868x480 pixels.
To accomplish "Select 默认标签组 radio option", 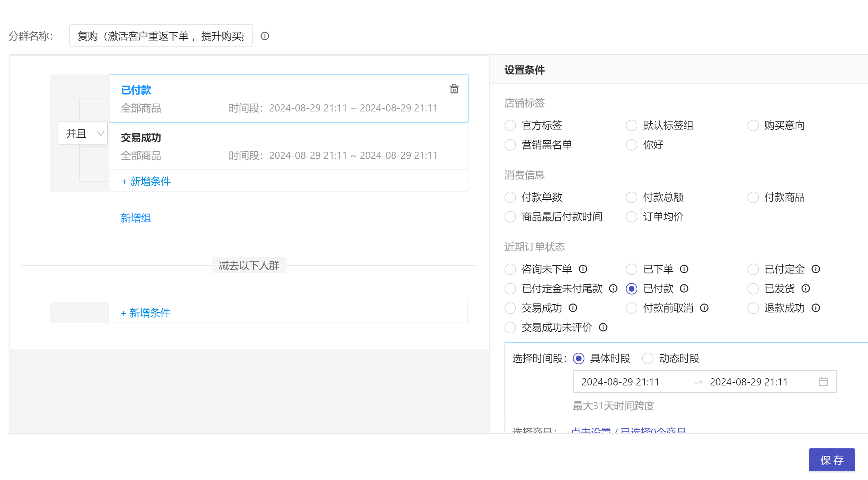I will (631, 125).
